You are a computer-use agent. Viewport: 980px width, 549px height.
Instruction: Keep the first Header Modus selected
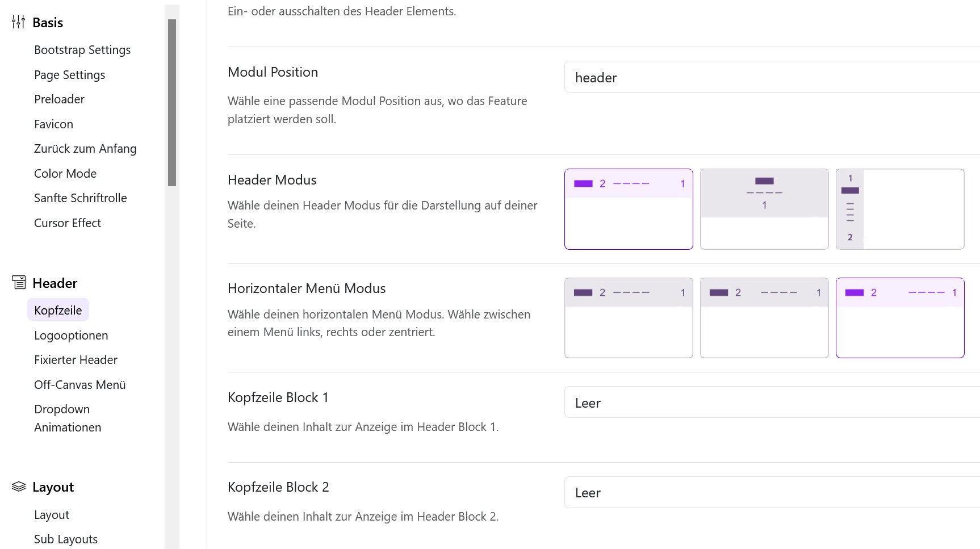(629, 208)
